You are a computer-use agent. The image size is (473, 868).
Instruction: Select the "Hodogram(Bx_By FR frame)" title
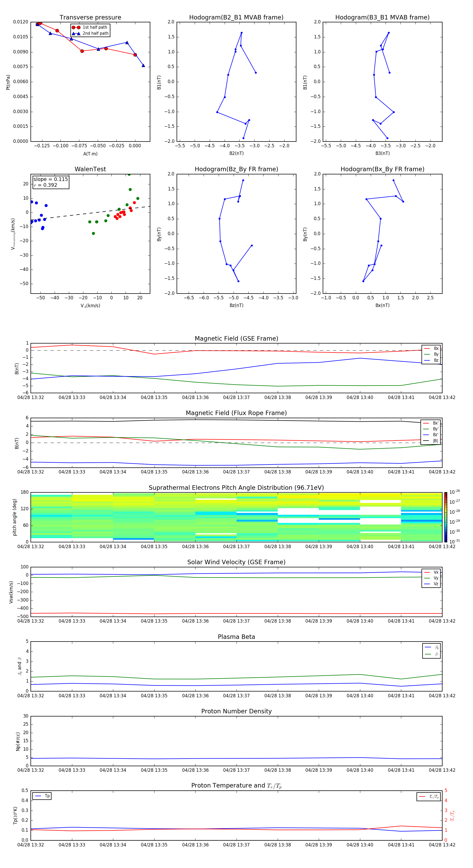[382, 169]
